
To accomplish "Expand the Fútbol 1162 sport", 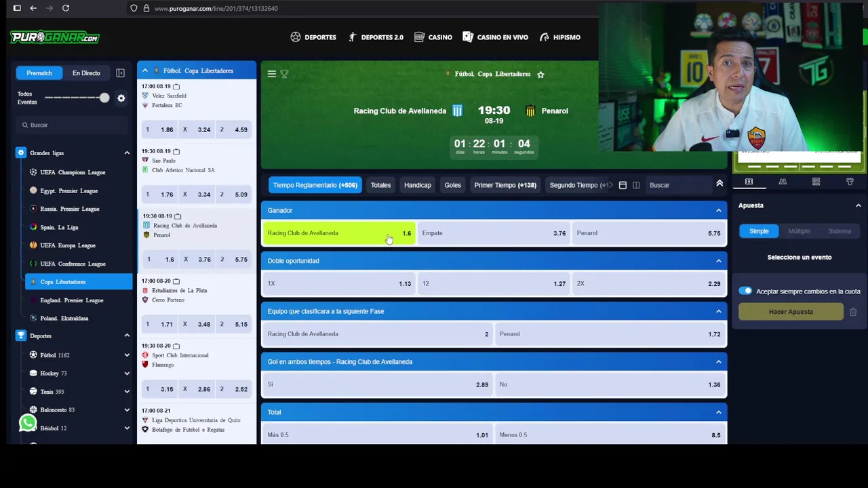I will coord(127,355).
